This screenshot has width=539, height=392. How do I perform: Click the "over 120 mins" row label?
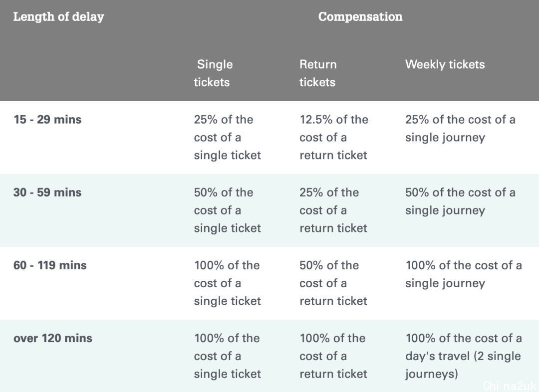53,338
